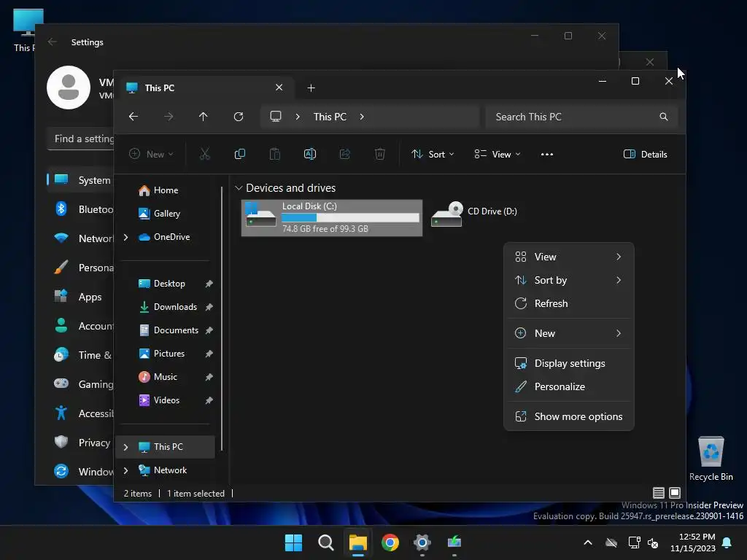Choose Display settings from context menu

coord(569,363)
